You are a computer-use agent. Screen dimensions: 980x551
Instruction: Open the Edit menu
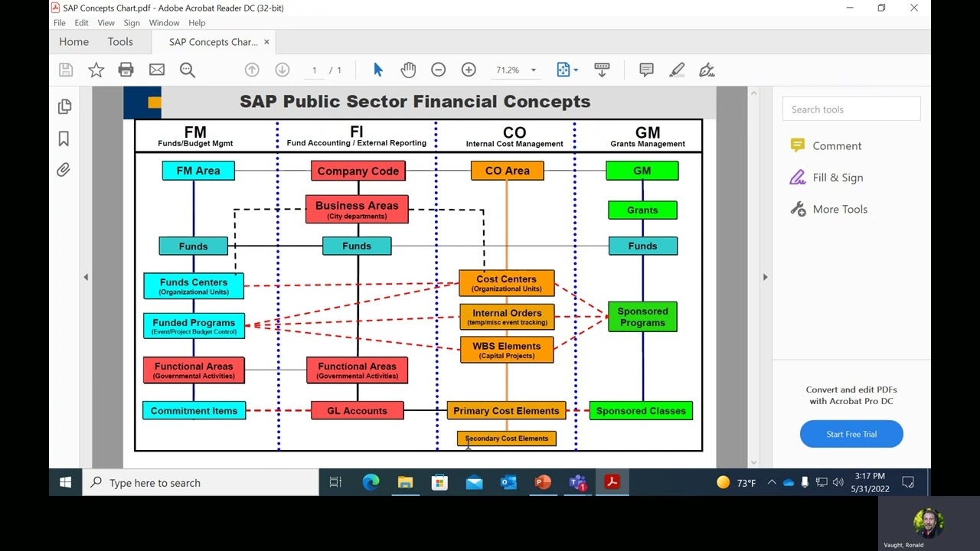81,23
